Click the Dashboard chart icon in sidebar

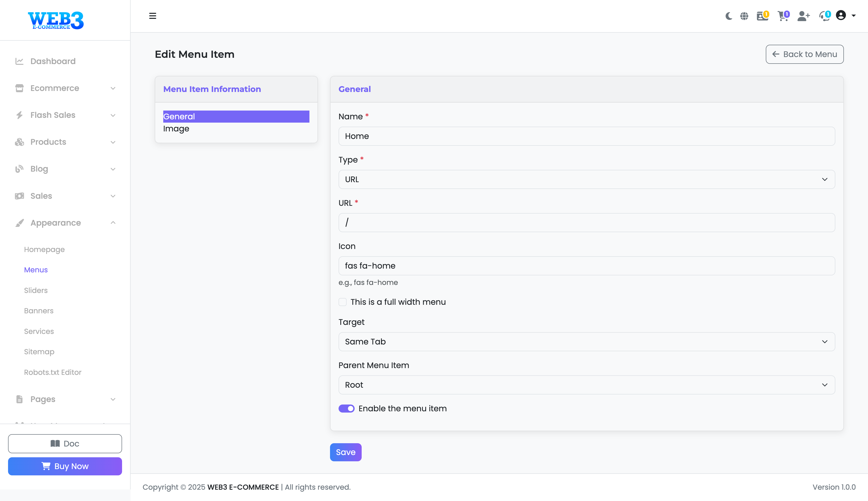click(x=19, y=61)
